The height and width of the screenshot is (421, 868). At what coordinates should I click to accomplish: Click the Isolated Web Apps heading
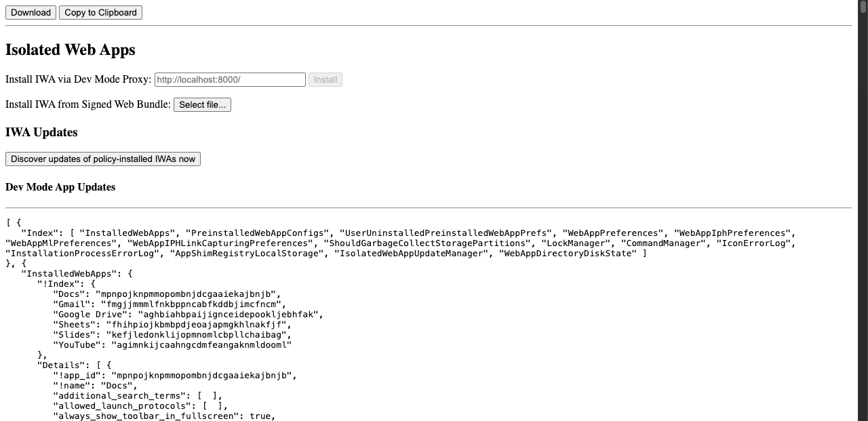(70, 49)
